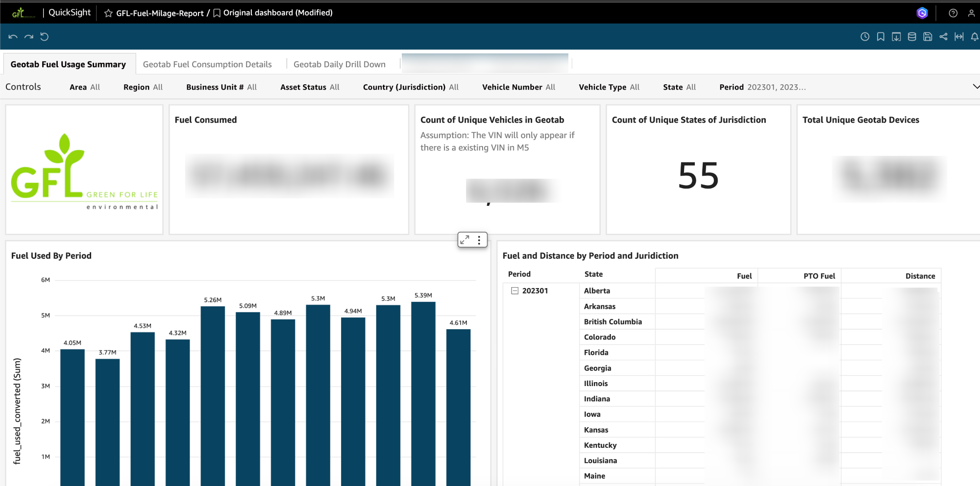980x486 pixels.
Task: Sort by the Distance column header
Action: pyautogui.click(x=920, y=276)
